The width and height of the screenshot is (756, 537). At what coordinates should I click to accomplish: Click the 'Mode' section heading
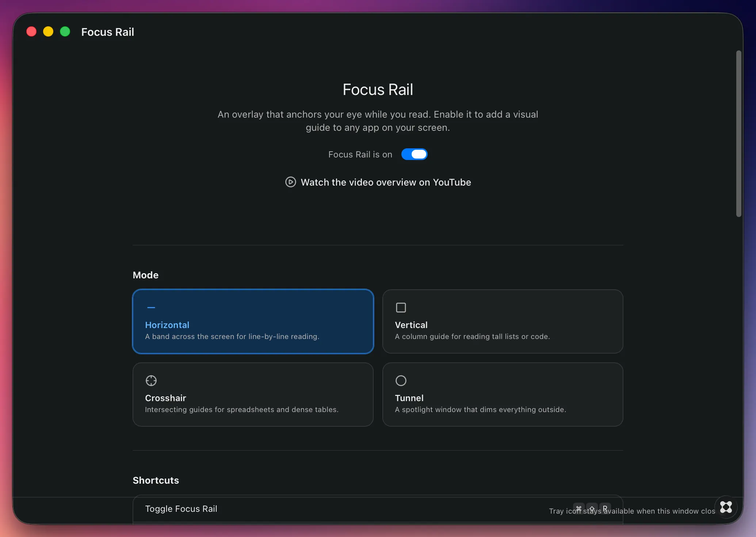click(x=146, y=275)
